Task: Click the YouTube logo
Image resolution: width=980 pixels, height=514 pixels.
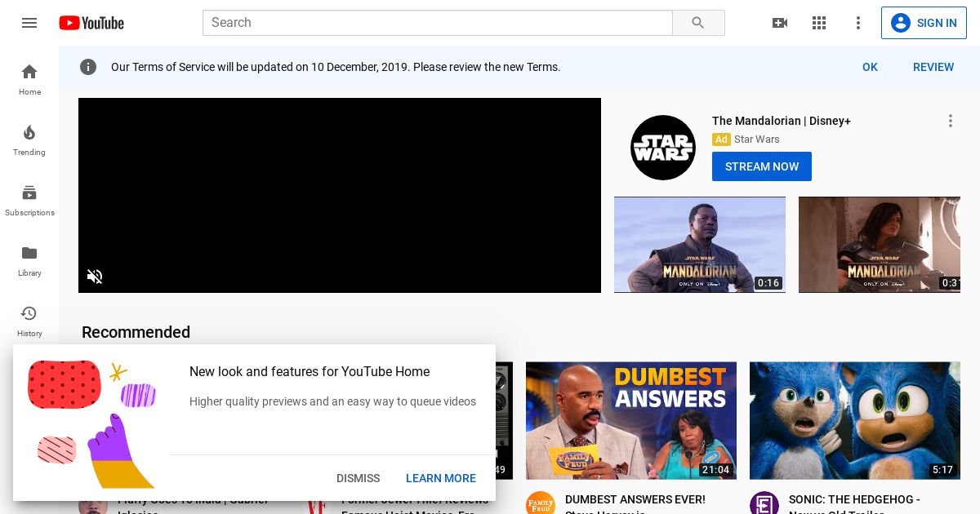Action: 91,23
